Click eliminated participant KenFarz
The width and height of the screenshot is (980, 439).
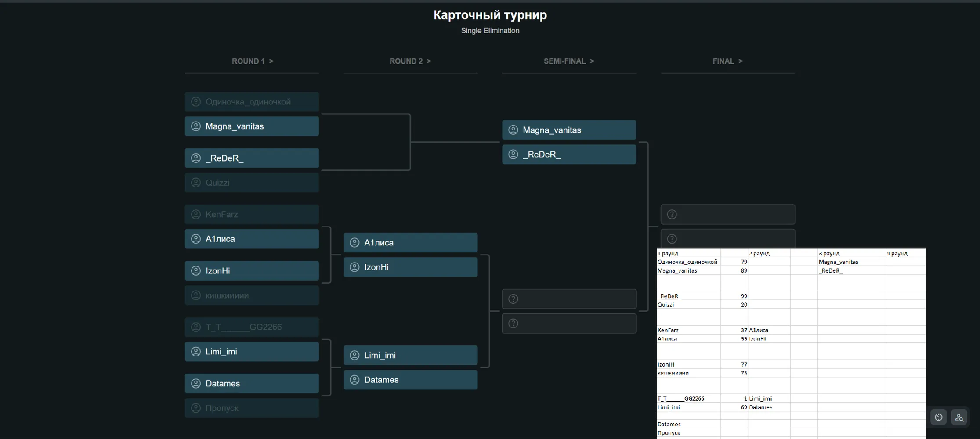pos(252,214)
